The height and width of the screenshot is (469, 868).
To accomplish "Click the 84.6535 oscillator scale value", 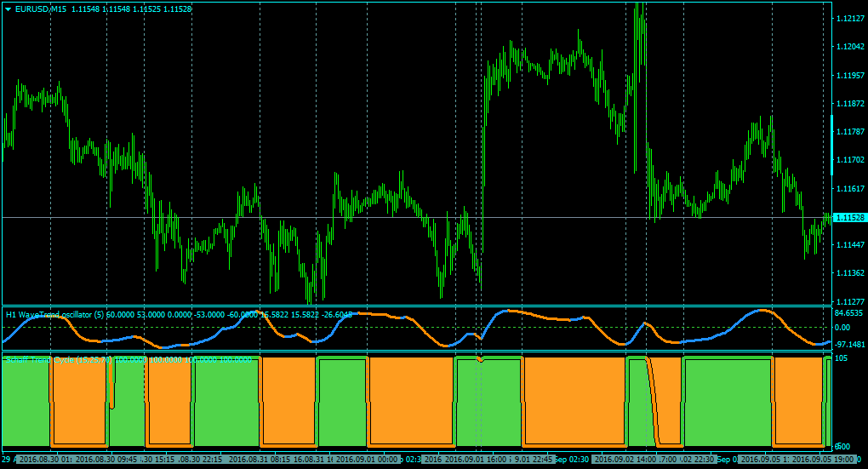I will point(849,313).
